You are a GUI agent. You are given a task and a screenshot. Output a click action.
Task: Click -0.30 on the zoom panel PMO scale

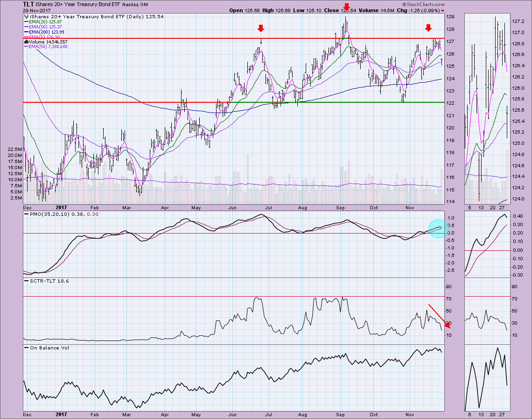[518, 276]
